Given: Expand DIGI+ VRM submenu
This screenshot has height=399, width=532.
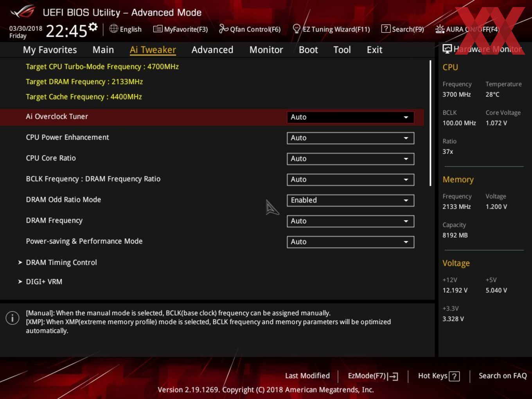Looking at the screenshot, I should click(x=44, y=282).
